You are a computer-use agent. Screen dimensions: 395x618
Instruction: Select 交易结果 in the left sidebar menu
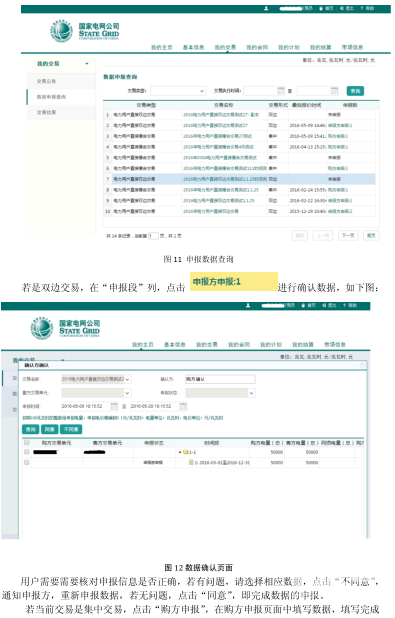point(47,112)
